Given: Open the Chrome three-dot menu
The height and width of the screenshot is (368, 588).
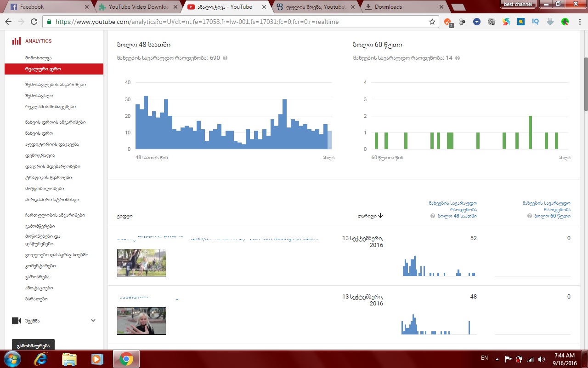Looking at the screenshot, I should click(579, 22).
